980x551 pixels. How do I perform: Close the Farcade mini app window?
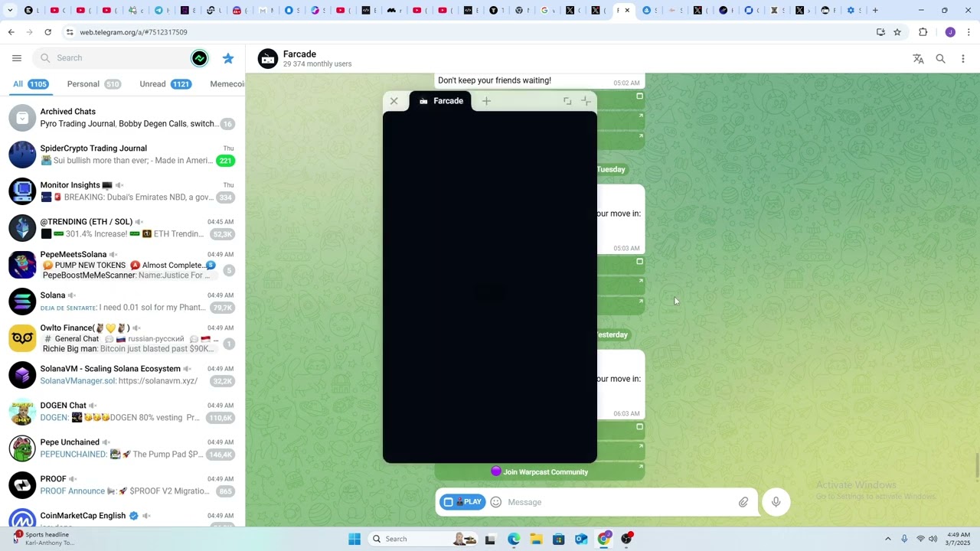[394, 101]
